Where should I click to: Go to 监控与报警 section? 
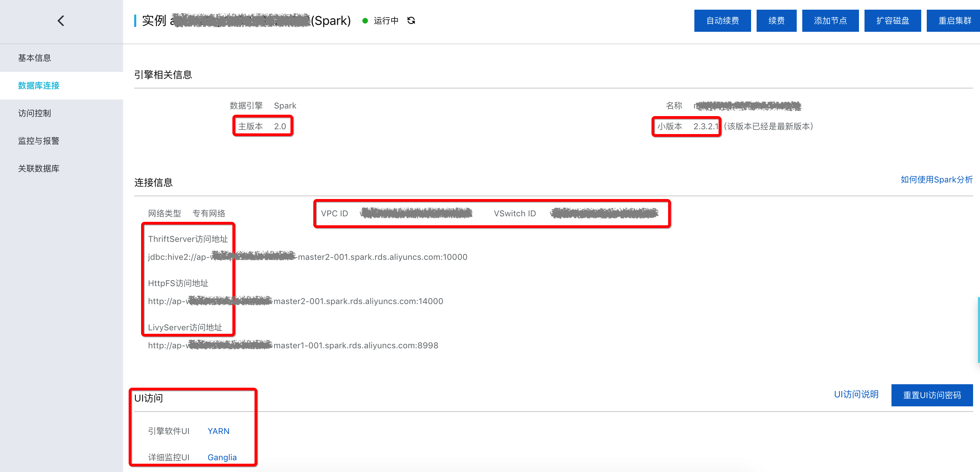point(61,141)
